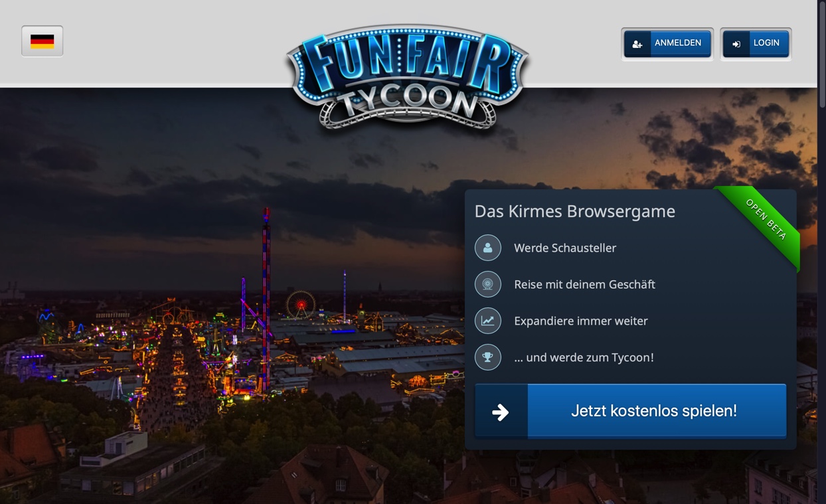826x504 pixels.
Task: Click the person icon beside Werde Schausteller
Action: 487,248
